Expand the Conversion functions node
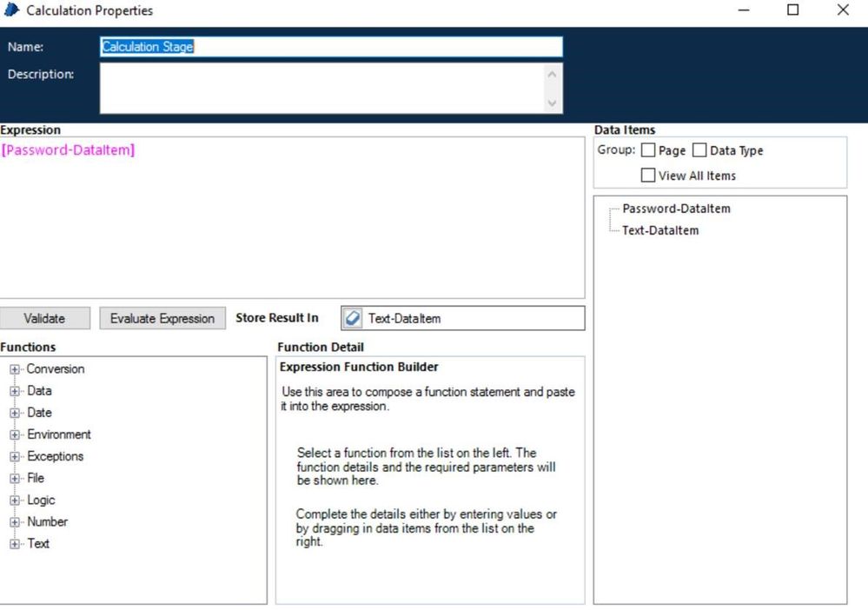The width and height of the screenshot is (868, 610). (x=15, y=369)
